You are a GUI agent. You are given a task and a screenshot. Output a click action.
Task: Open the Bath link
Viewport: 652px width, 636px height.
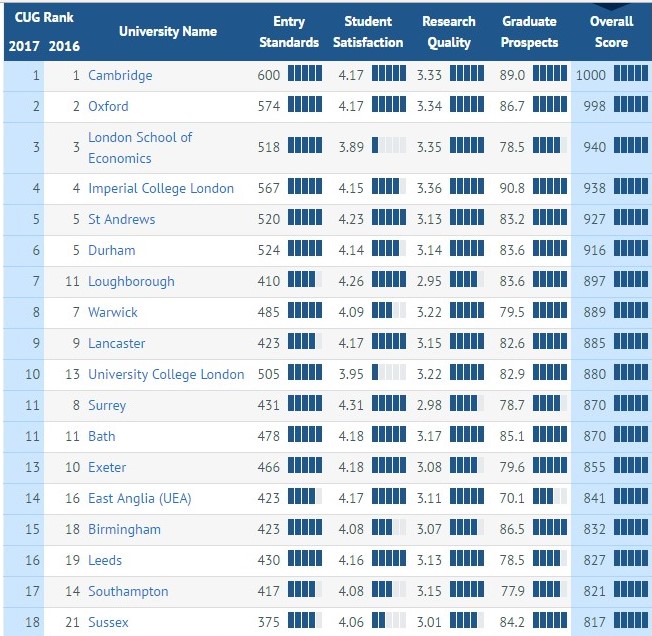coord(101,436)
